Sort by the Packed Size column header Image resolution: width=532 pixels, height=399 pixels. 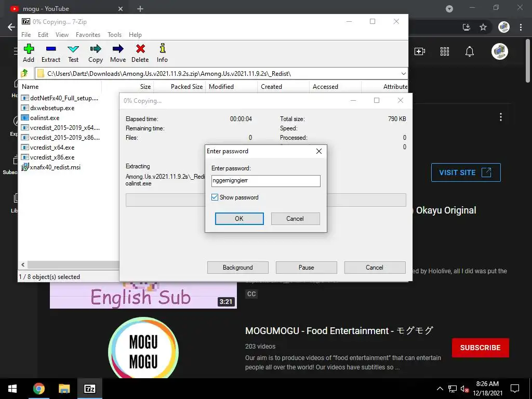[179, 87]
